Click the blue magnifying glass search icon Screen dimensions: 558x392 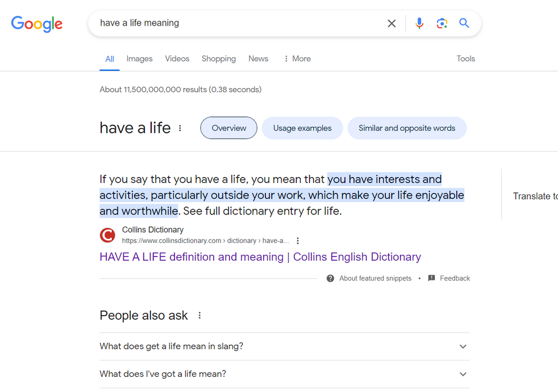pyautogui.click(x=464, y=23)
